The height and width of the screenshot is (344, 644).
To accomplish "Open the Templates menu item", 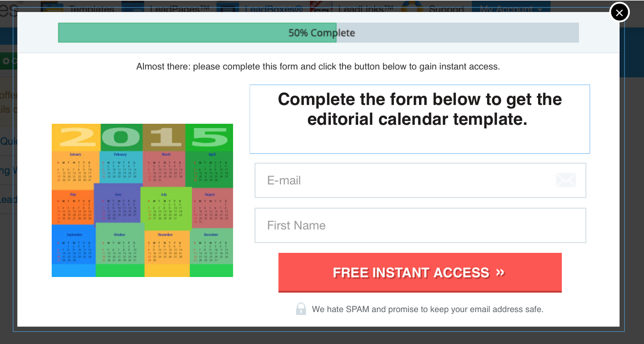I will (91, 8).
